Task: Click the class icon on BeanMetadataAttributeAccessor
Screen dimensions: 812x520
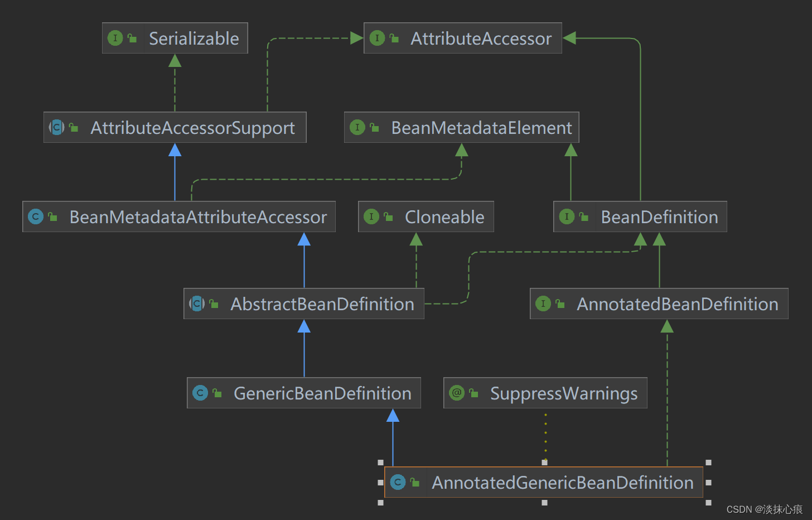Action: (36, 216)
